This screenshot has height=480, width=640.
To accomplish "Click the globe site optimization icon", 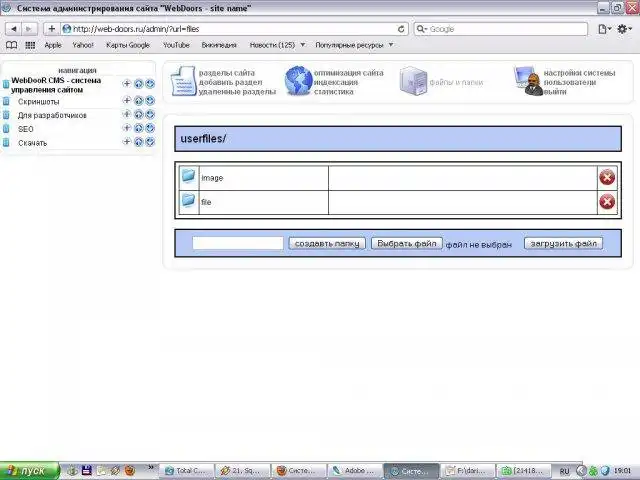I will tap(298, 81).
